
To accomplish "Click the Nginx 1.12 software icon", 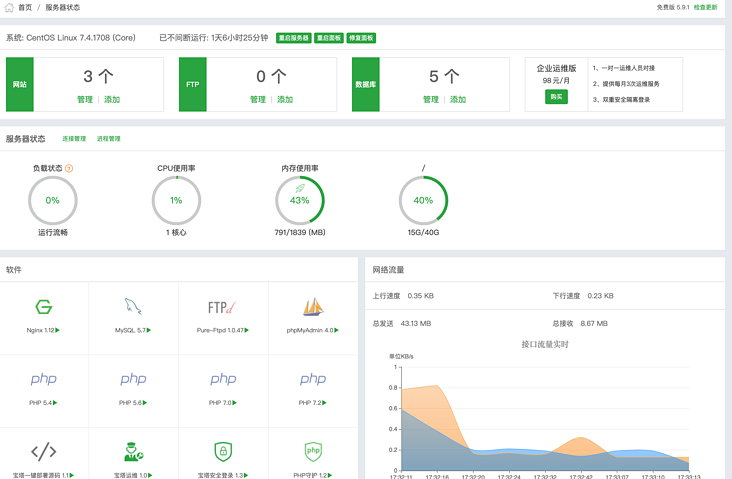I will tap(43, 307).
